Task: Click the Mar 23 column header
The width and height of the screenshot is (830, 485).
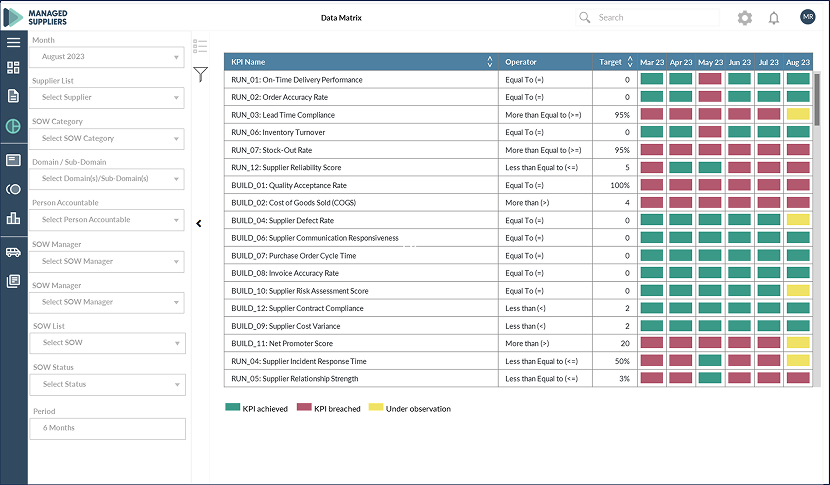Action: click(652, 62)
